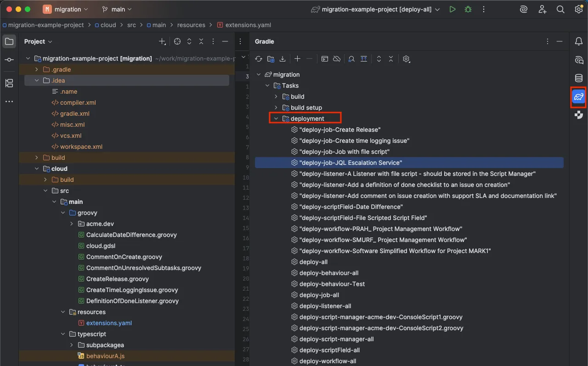
Task: Open the migration project dropdown
Action: coord(66,9)
